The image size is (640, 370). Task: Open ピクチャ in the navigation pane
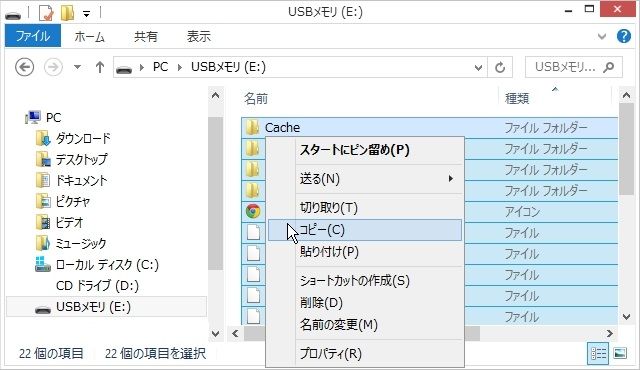click(x=73, y=202)
